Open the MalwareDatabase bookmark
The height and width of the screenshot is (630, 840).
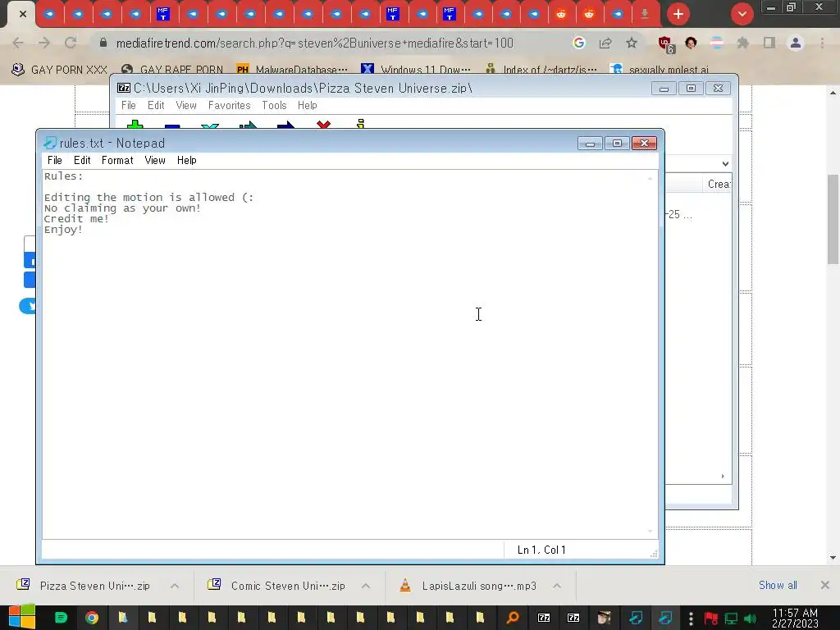point(293,70)
